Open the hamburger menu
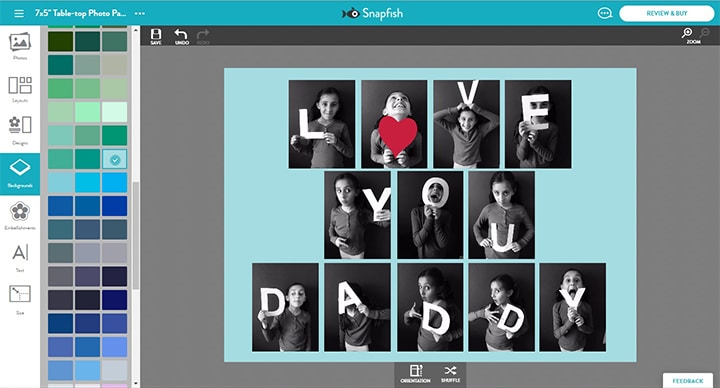This screenshot has height=388, width=720. (x=19, y=13)
